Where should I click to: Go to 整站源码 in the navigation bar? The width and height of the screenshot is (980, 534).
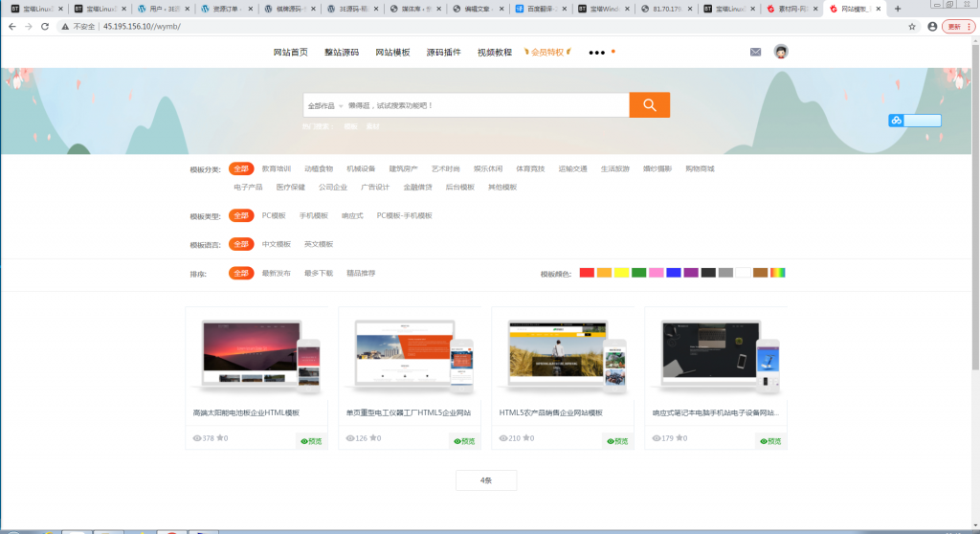click(341, 52)
